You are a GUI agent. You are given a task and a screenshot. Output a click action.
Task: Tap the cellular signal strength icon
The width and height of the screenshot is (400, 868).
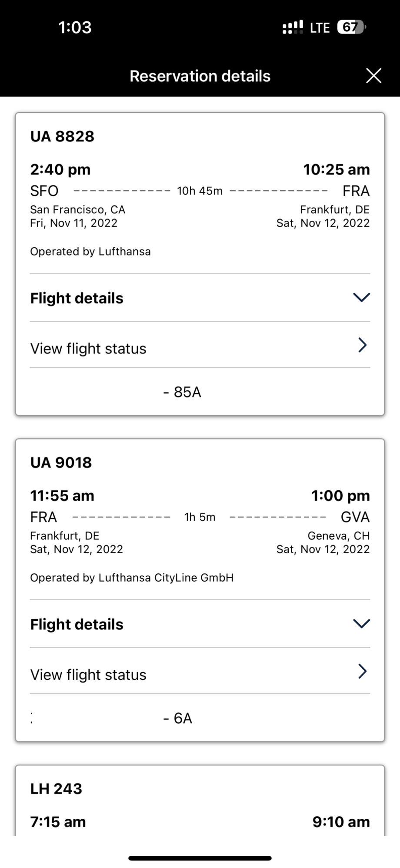(293, 27)
